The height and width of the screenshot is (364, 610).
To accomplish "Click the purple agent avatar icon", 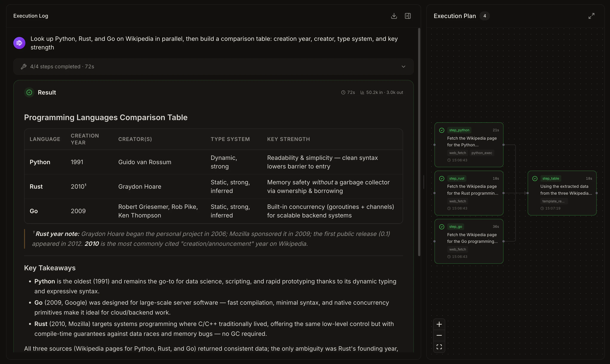I will 19,43.
